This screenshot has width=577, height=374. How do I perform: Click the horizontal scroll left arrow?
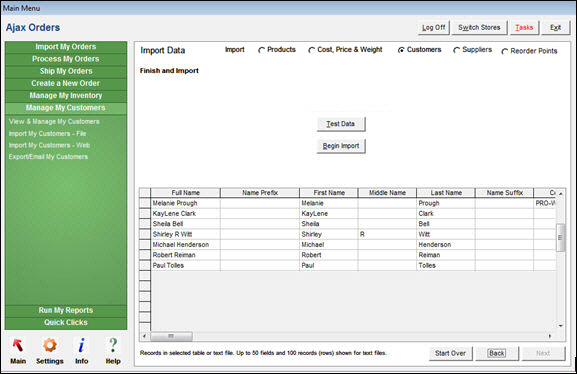tap(145, 336)
